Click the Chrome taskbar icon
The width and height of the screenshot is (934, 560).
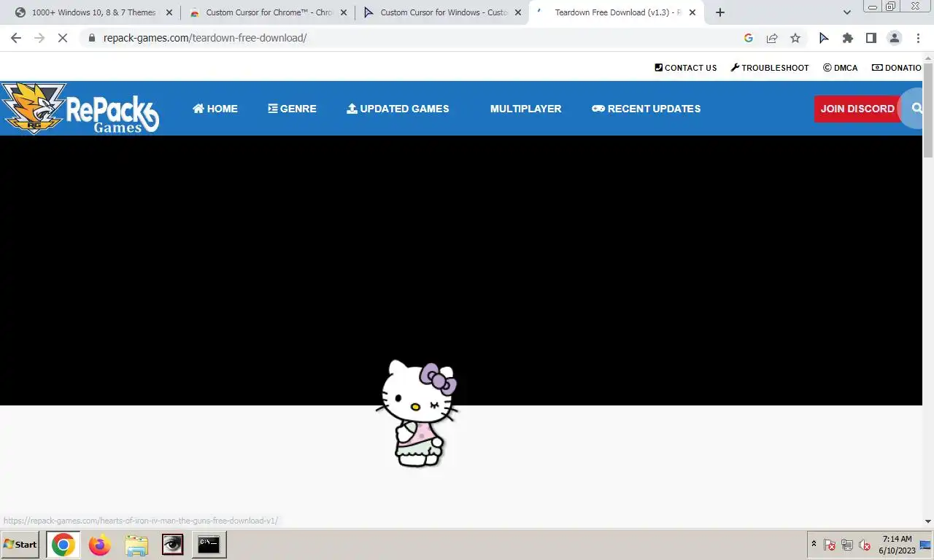(x=63, y=544)
